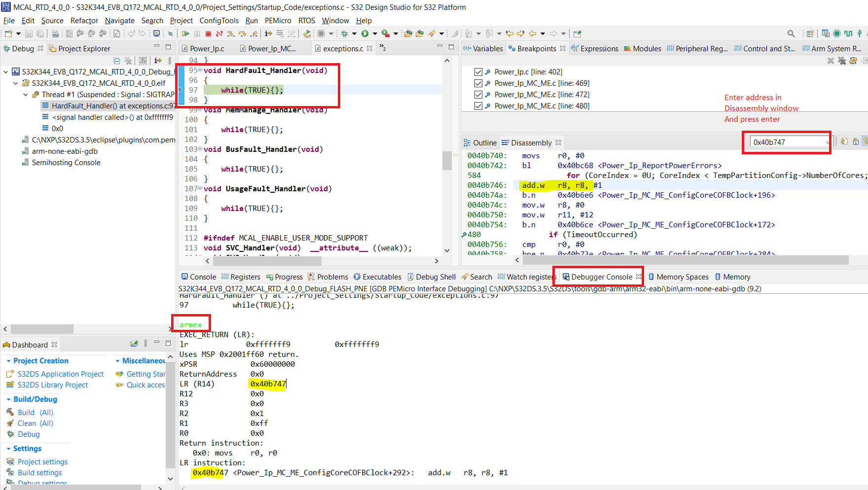Terminate the debug session with red stop
Viewport: 868px width, 490px height.
click(208, 34)
